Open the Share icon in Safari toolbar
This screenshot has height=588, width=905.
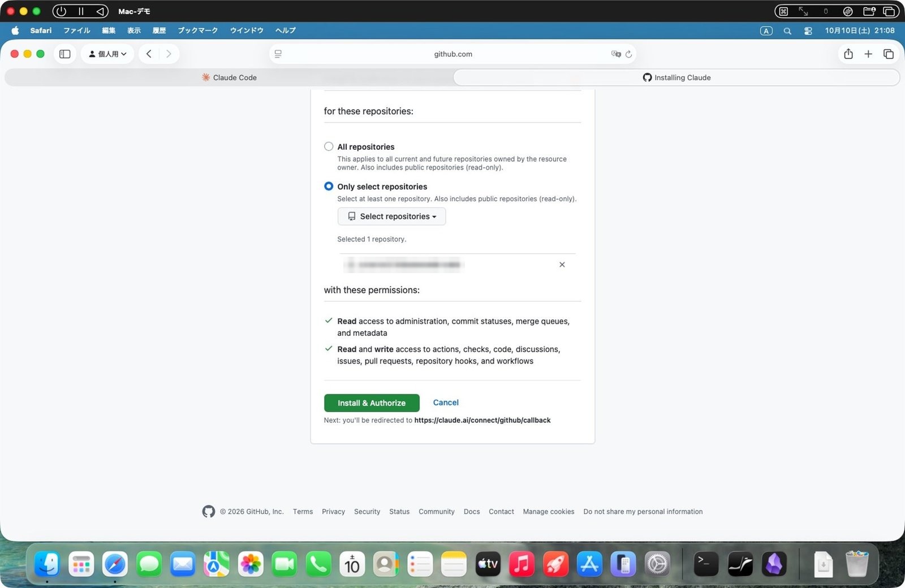848,54
